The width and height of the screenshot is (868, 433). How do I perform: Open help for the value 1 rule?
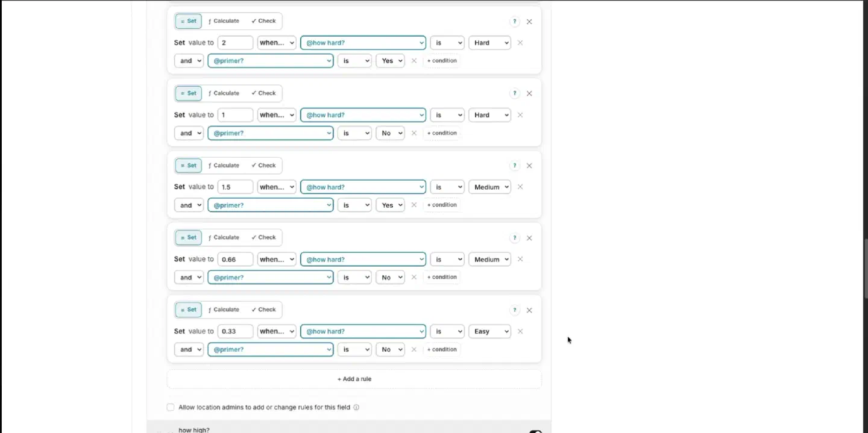[514, 93]
